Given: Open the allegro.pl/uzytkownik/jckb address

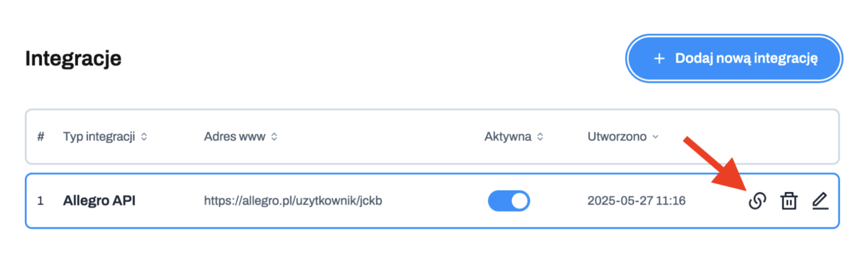Looking at the screenshot, I should [293, 201].
